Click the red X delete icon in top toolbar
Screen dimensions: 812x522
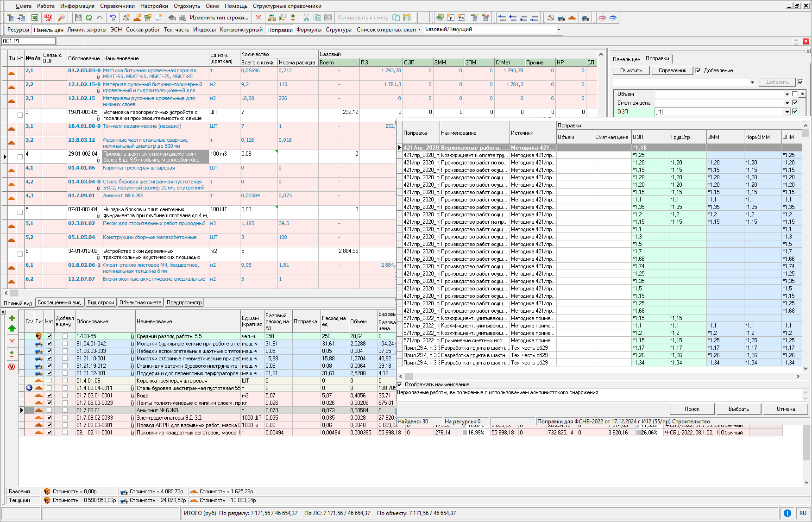click(258, 18)
